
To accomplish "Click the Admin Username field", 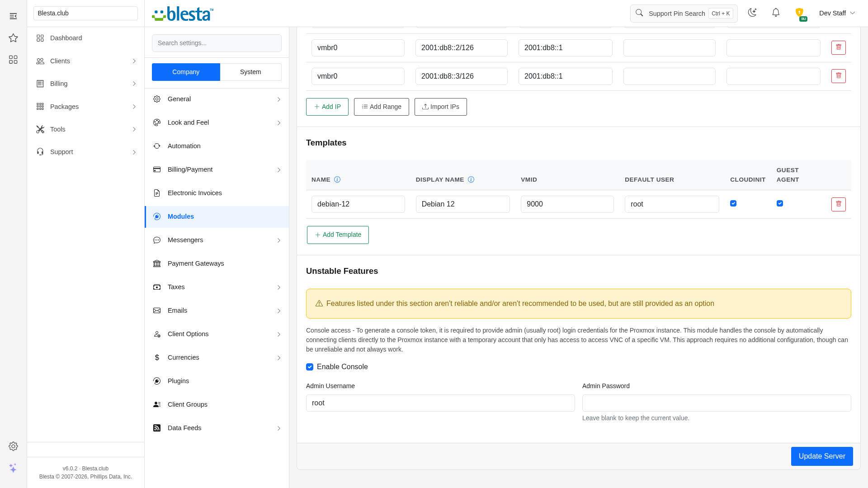I will click(440, 403).
